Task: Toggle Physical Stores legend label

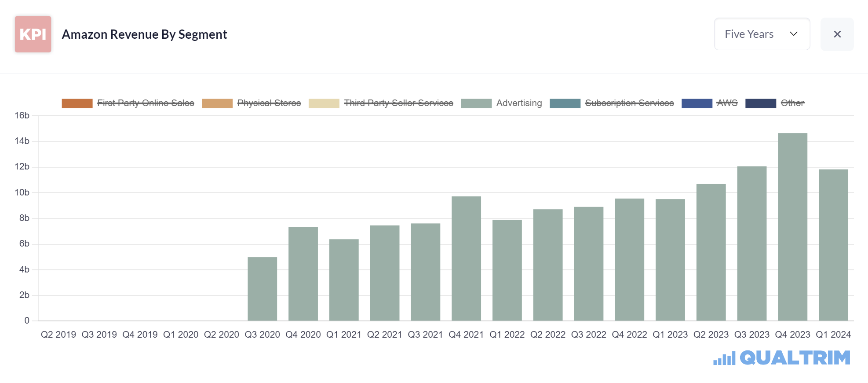Action: [269, 103]
